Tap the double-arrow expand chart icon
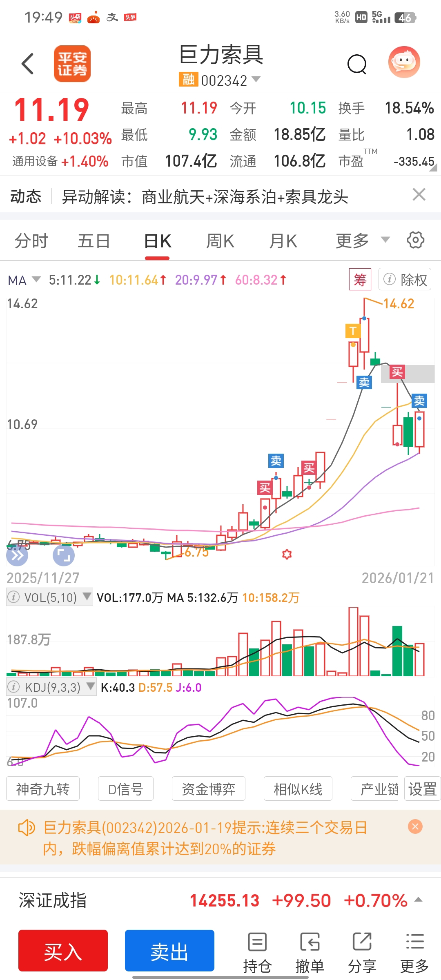The image size is (441, 980). pyautogui.click(x=17, y=556)
